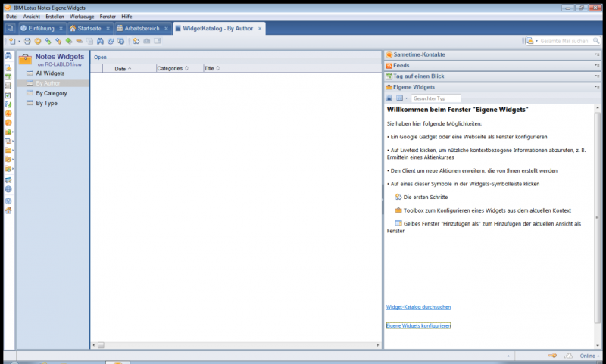Click the horizontal scrollbar under the view list
Image resolution: width=606 pixels, height=364 pixels.
click(x=235, y=345)
